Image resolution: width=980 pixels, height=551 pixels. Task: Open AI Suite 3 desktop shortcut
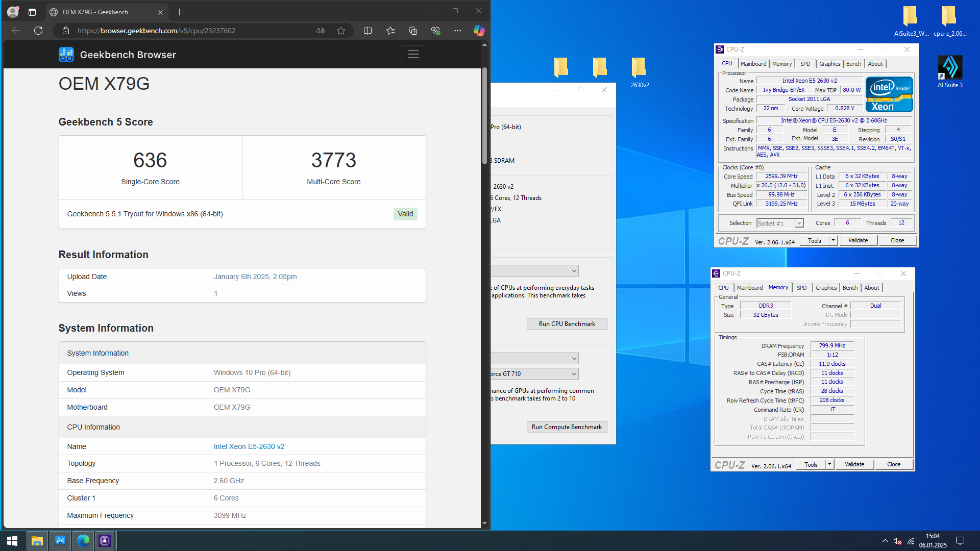pos(950,72)
